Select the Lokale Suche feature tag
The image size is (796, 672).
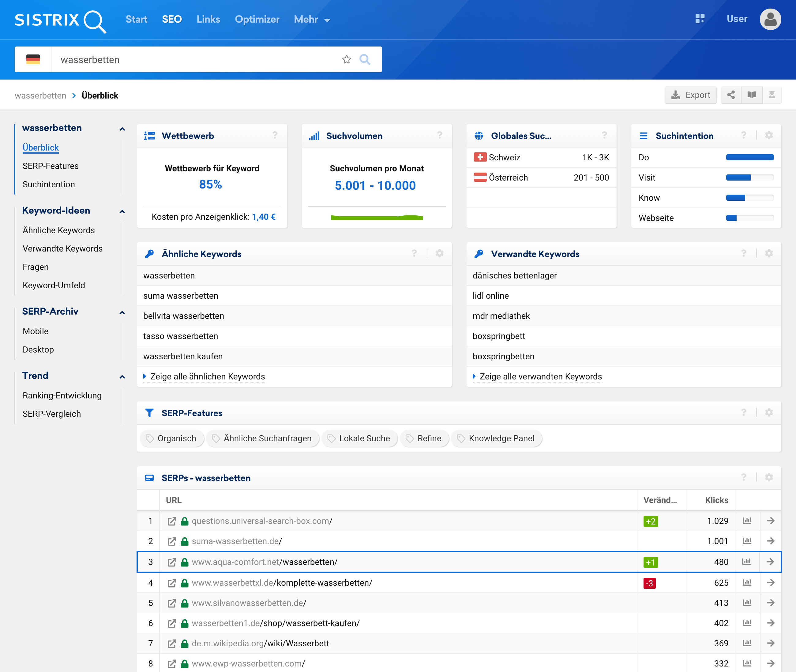tap(359, 439)
